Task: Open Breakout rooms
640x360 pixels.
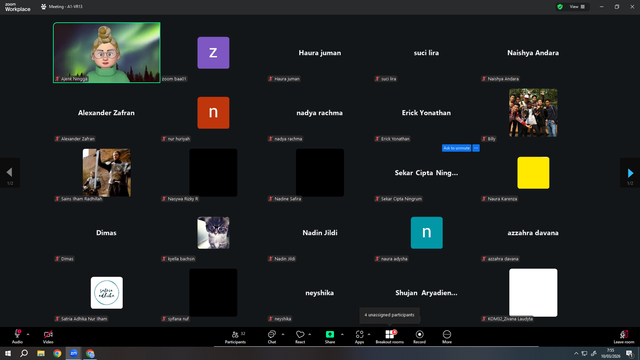Action: point(390,337)
